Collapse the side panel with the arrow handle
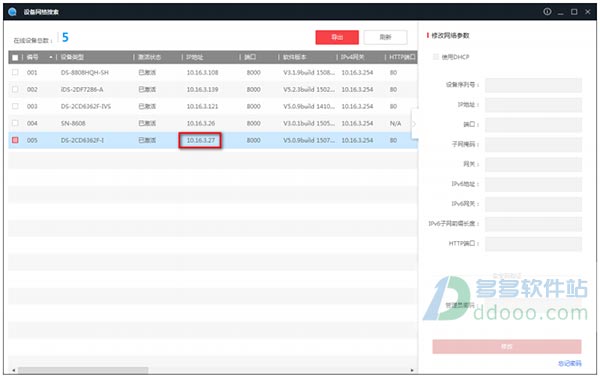The height and width of the screenshot is (377, 600). (x=414, y=124)
